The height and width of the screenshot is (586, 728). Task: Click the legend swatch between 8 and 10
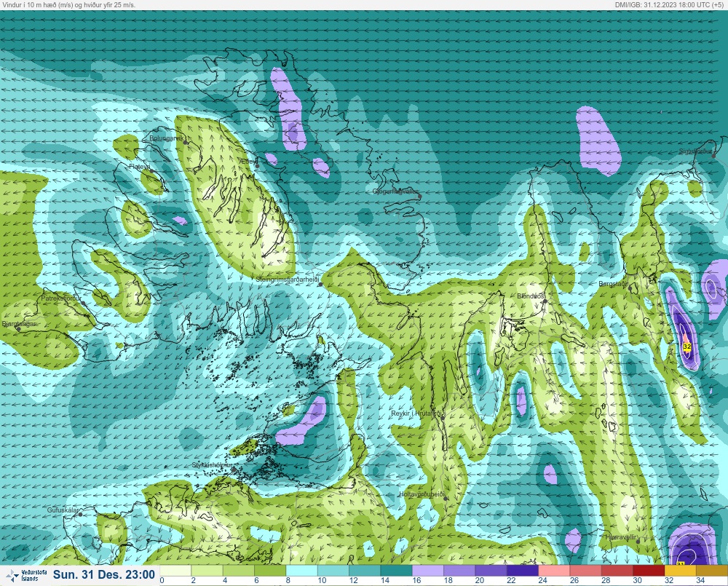302,570
